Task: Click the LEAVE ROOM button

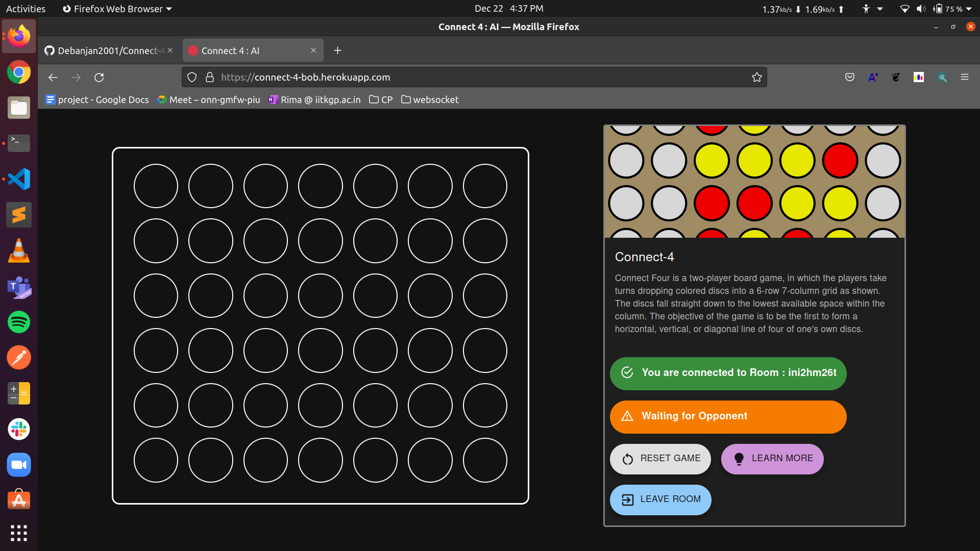Action: pos(660,499)
